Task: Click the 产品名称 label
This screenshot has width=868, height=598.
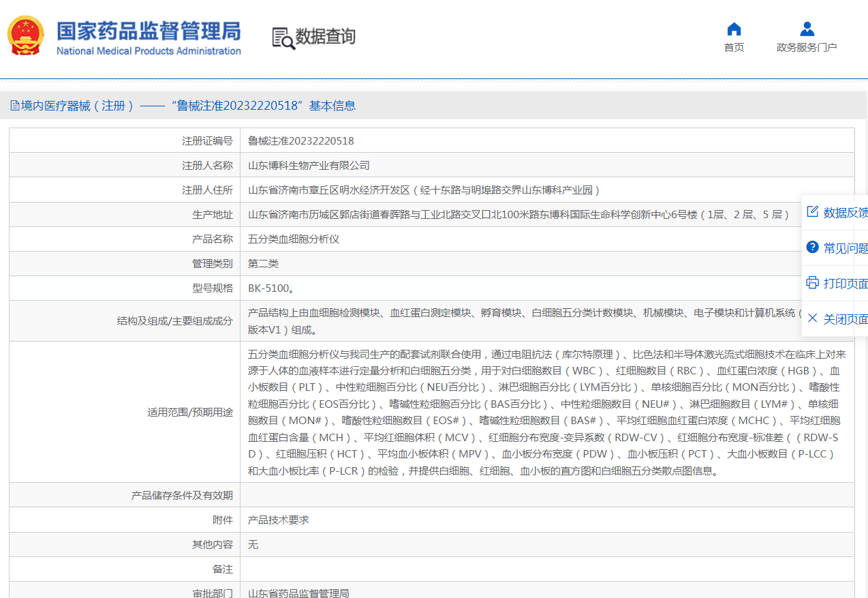Action: (213, 239)
